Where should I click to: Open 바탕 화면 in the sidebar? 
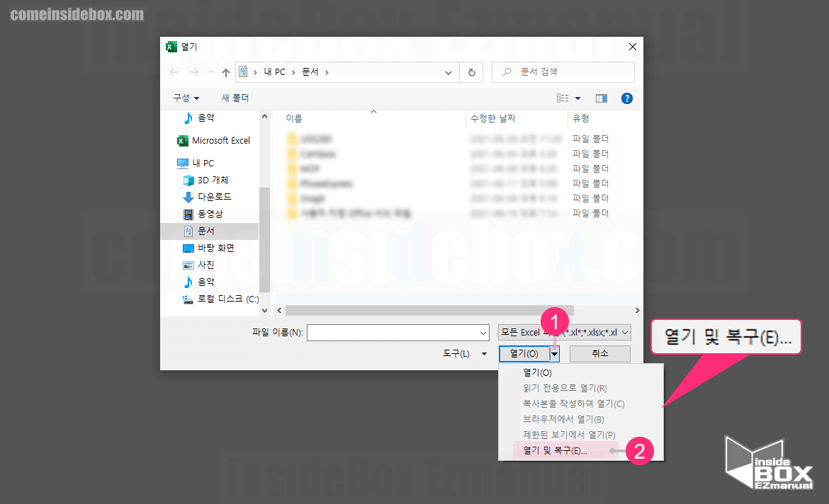pyautogui.click(x=215, y=248)
